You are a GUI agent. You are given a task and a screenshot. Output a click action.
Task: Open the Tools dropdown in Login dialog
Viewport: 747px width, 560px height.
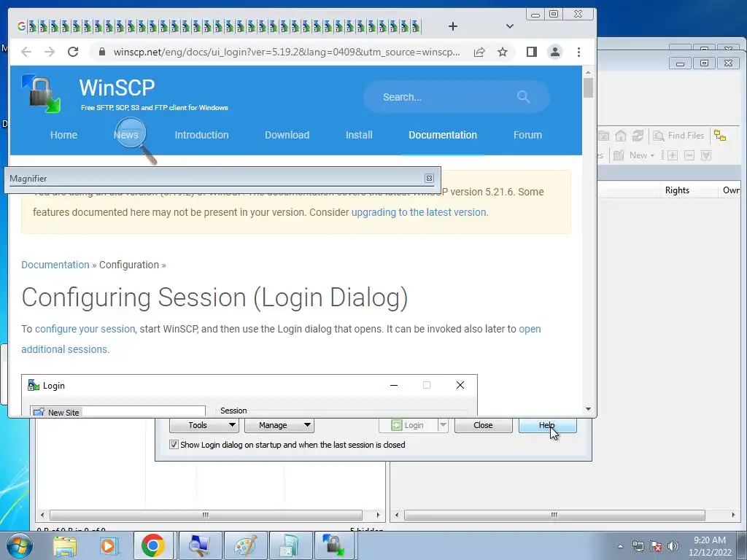204,425
